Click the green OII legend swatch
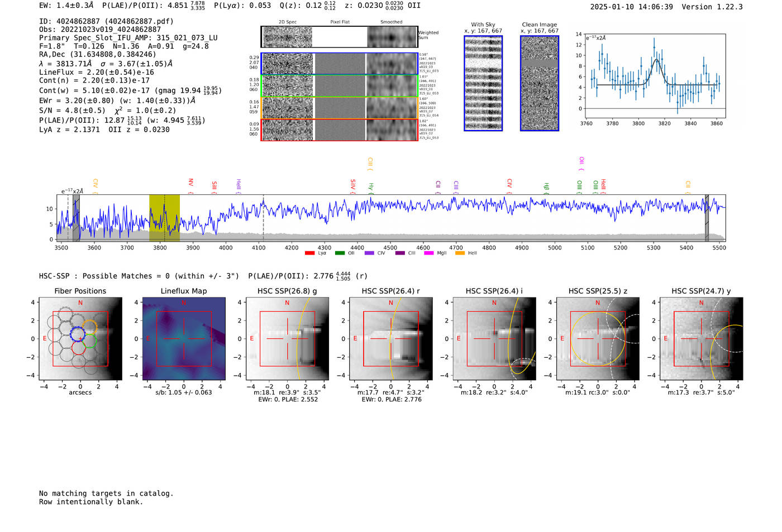782x532 pixels. pos(340,253)
